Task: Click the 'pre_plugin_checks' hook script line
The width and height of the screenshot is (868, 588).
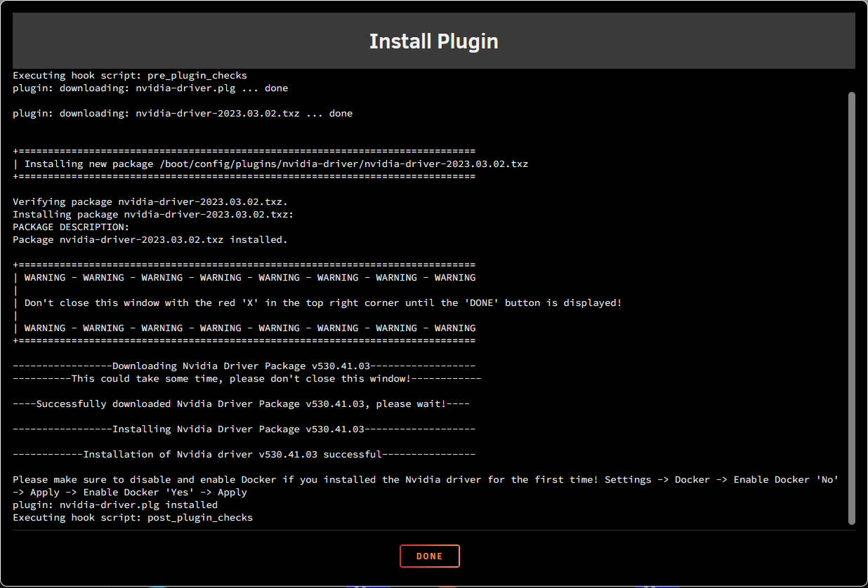Action: [130, 76]
